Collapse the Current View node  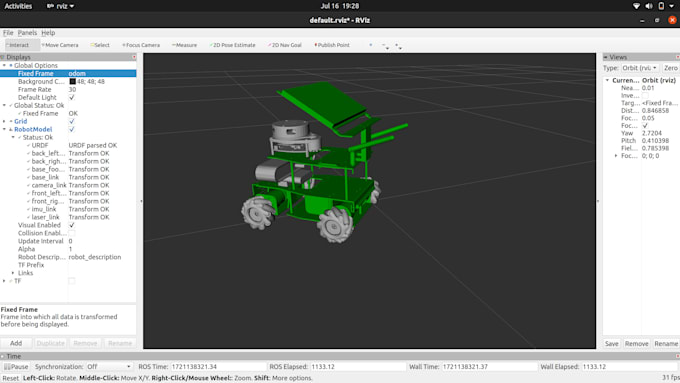click(x=607, y=80)
